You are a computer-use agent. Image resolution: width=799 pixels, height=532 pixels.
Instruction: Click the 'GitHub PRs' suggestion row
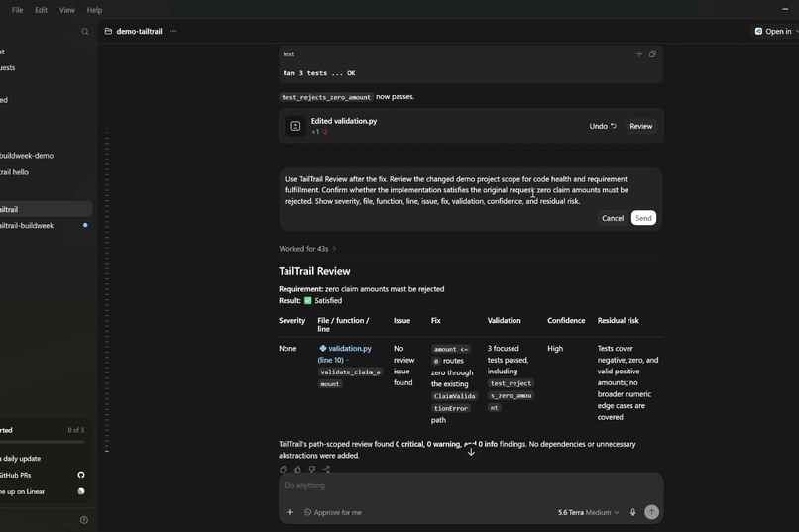coord(44,475)
